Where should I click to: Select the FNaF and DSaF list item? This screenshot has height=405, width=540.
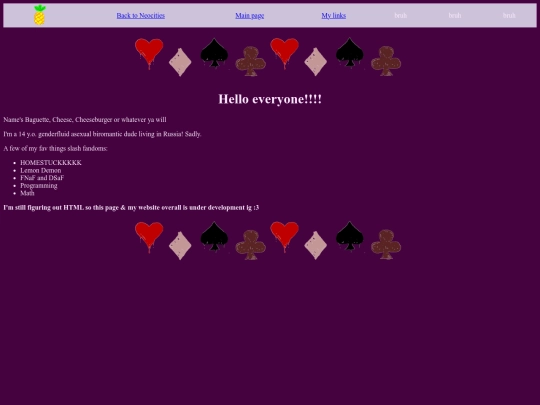coord(42,178)
